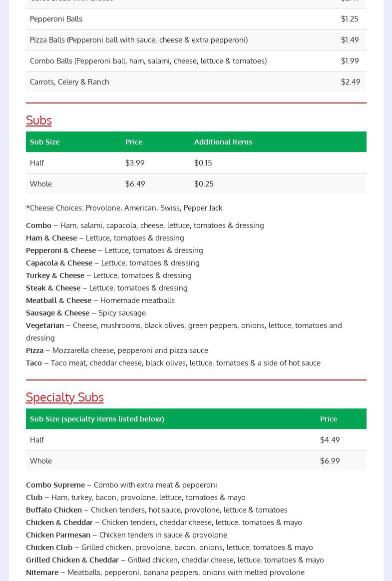392x581 pixels.
Task: Click the Pepperoni Balls row
Action: (56, 19)
